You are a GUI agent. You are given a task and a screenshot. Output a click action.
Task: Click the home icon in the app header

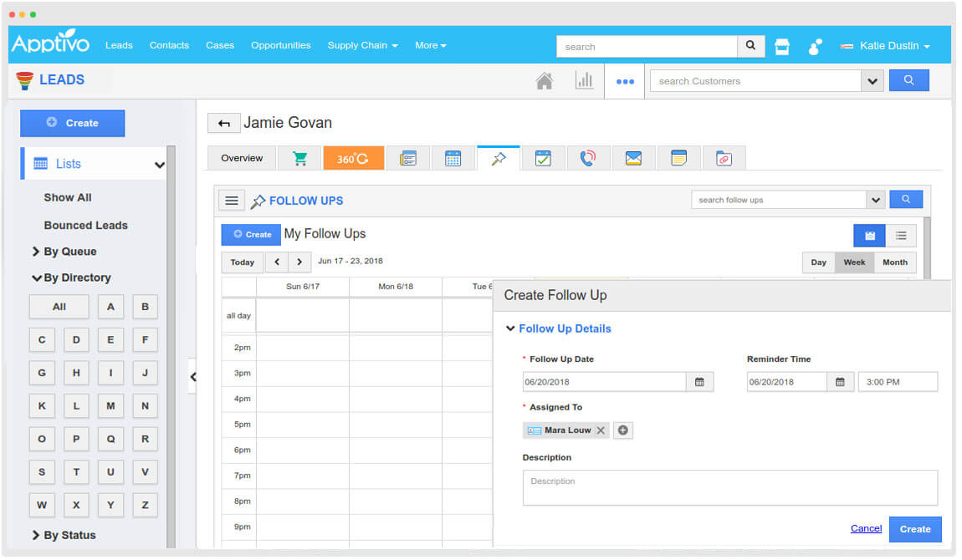click(545, 80)
